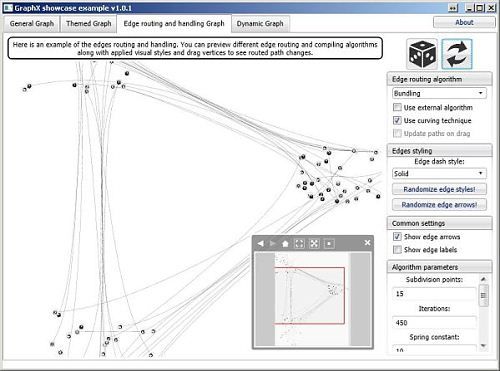Click Randomize edge arrows button
This screenshot has width=500, height=371.
tap(439, 205)
